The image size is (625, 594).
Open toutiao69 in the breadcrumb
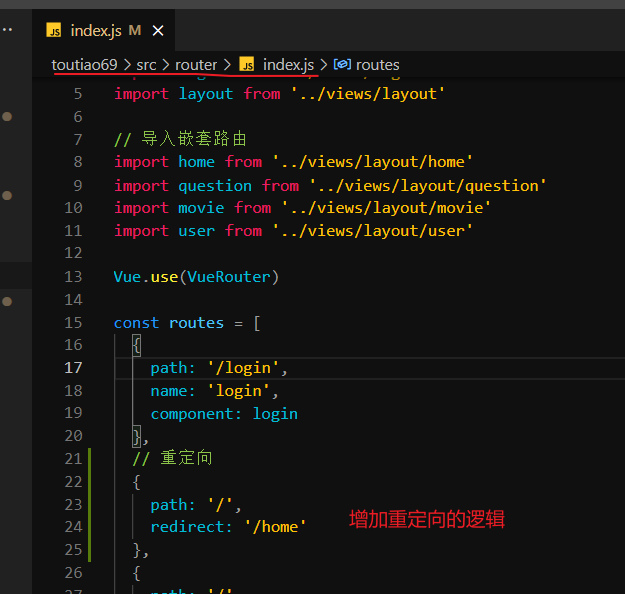click(85, 65)
